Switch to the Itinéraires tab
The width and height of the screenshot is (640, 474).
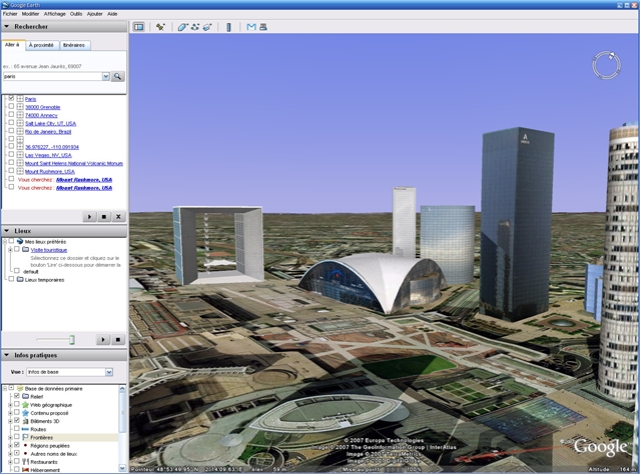pos(74,45)
